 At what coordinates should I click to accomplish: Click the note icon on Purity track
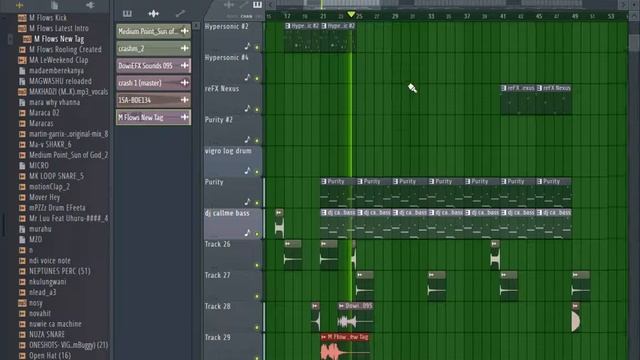pos(247,202)
